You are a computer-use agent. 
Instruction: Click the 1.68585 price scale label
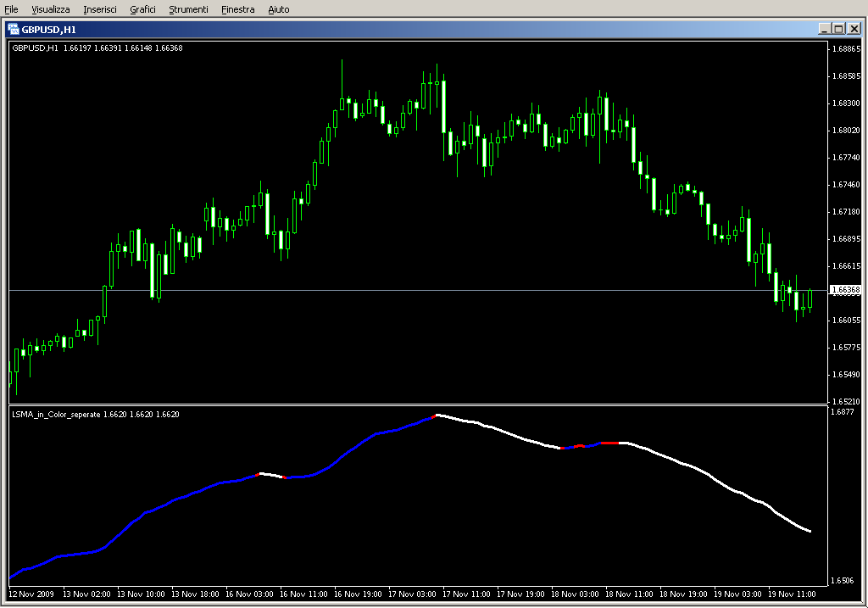847,75
